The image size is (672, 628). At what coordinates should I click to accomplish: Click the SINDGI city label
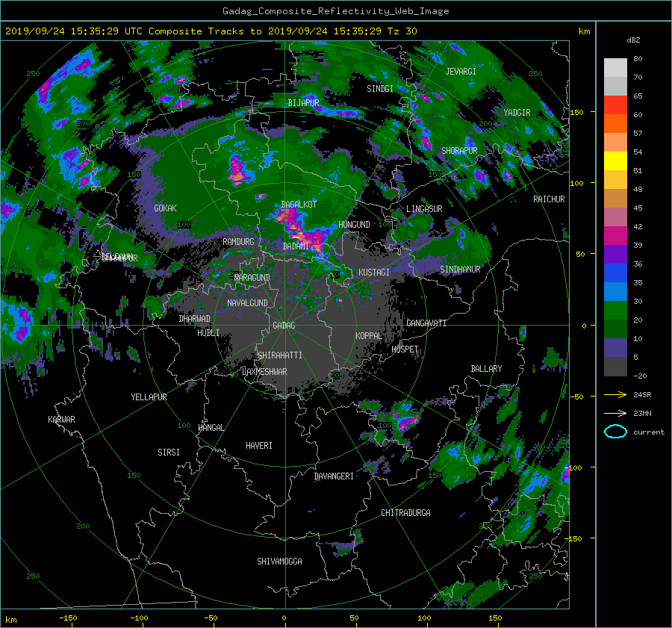coord(380,89)
